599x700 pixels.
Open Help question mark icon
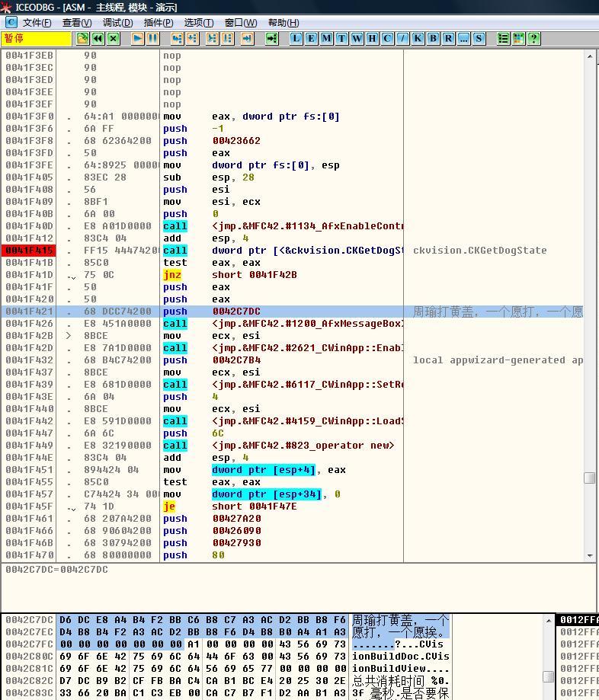point(533,38)
